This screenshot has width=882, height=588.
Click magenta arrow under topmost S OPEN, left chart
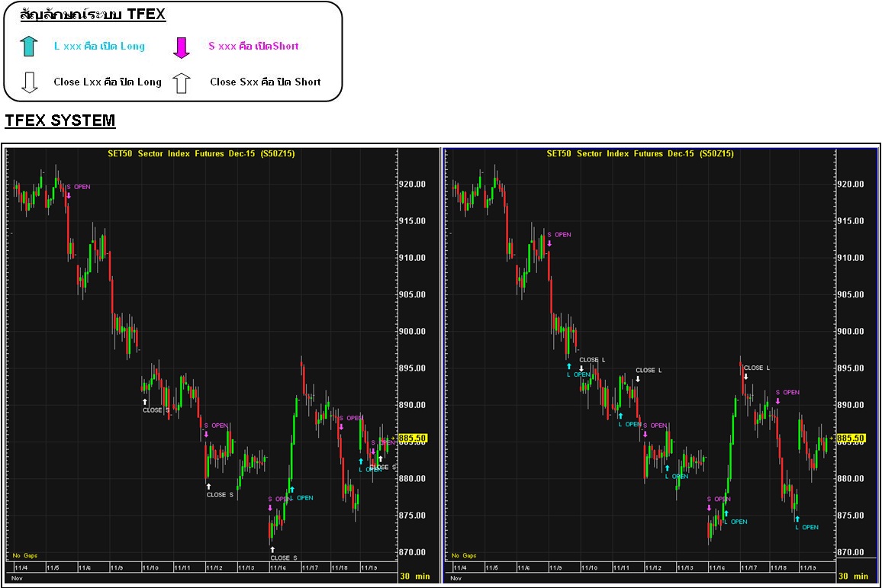click(x=69, y=195)
